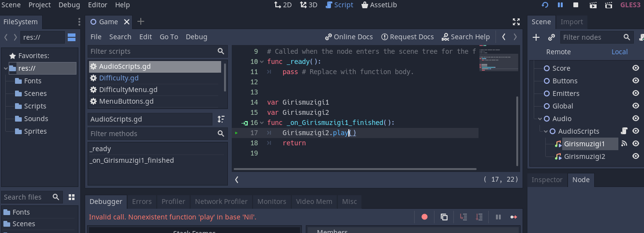
Task: Open the Debug menu in top menu bar
Action: pos(69,5)
